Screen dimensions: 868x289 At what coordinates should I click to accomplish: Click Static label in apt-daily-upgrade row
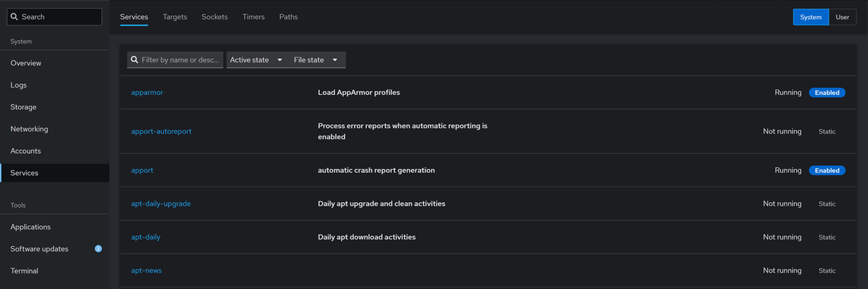pyautogui.click(x=827, y=204)
